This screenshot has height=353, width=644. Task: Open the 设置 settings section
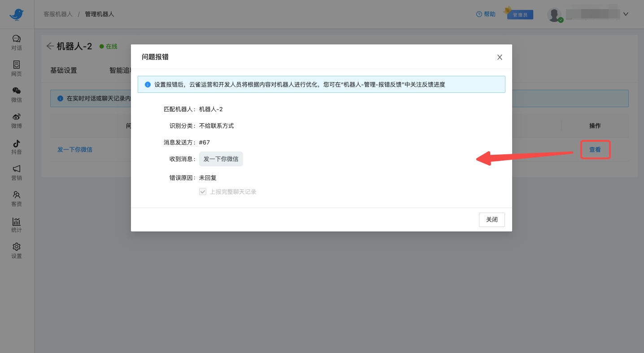(17, 251)
